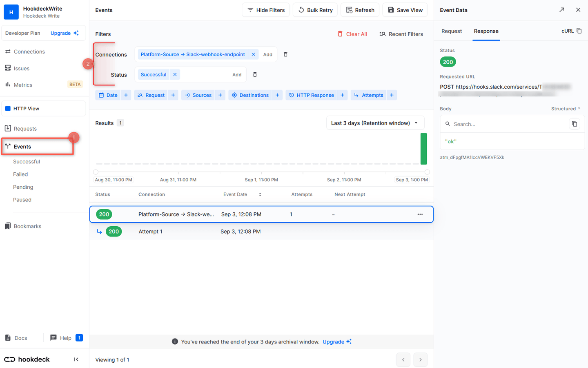
Task: Expand the Event Data panel fullscreen
Action: click(561, 9)
